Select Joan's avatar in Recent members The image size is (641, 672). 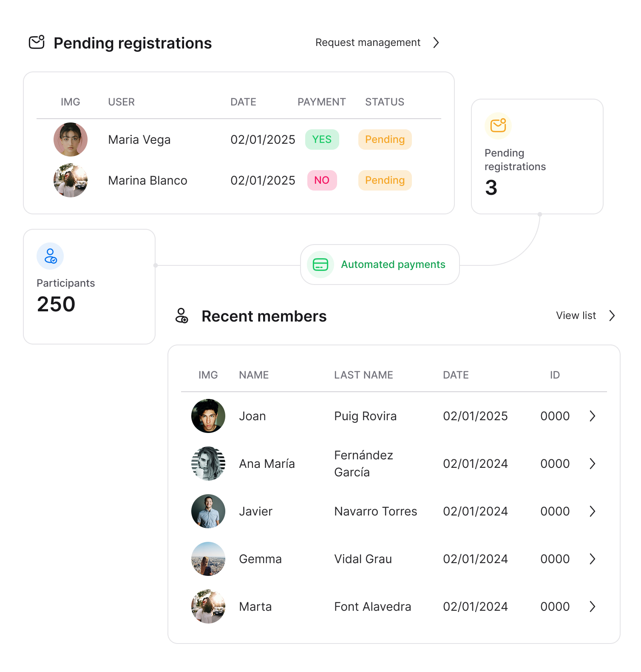tap(208, 416)
